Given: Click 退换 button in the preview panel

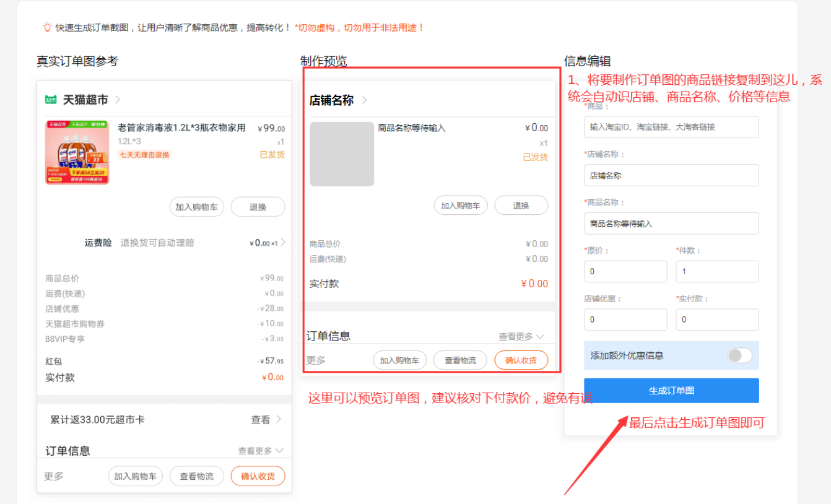Looking at the screenshot, I should [x=521, y=206].
